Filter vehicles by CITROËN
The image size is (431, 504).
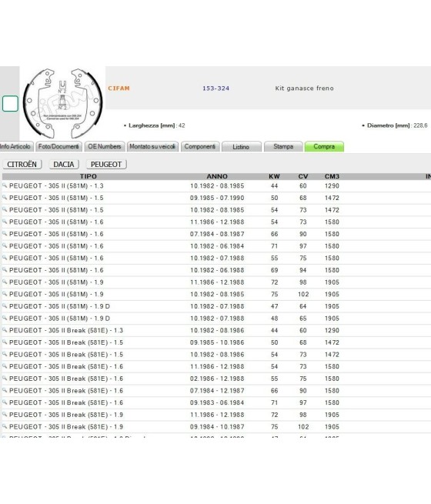22,164
